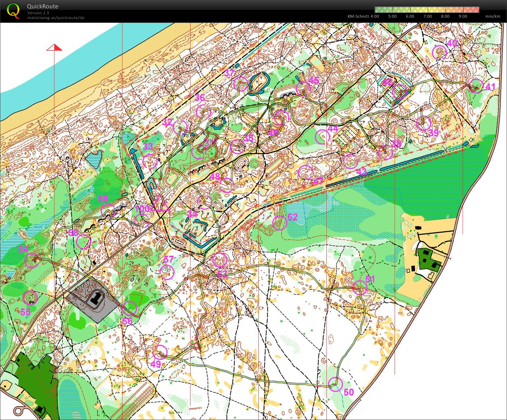Viewport: 507px width, 420px height.
Task: Select control circle 37
Action: [x=241, y=84]
